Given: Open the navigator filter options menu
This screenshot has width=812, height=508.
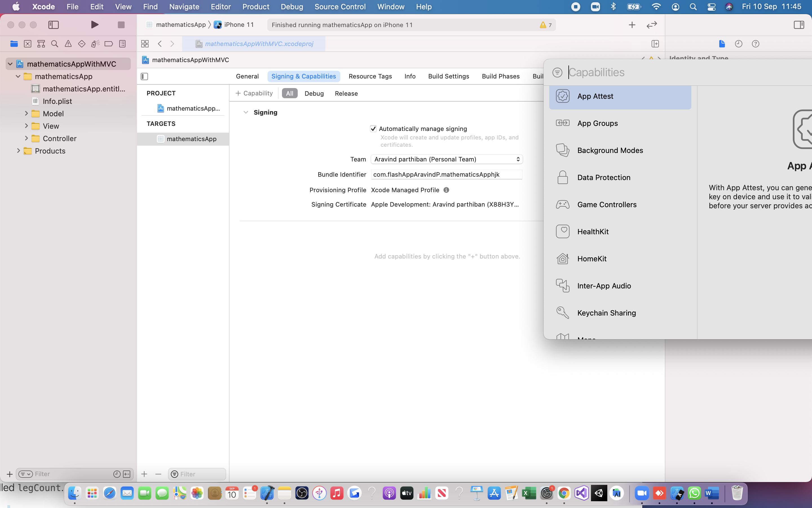Looking at the screenshot, I should tap(25, 474).
